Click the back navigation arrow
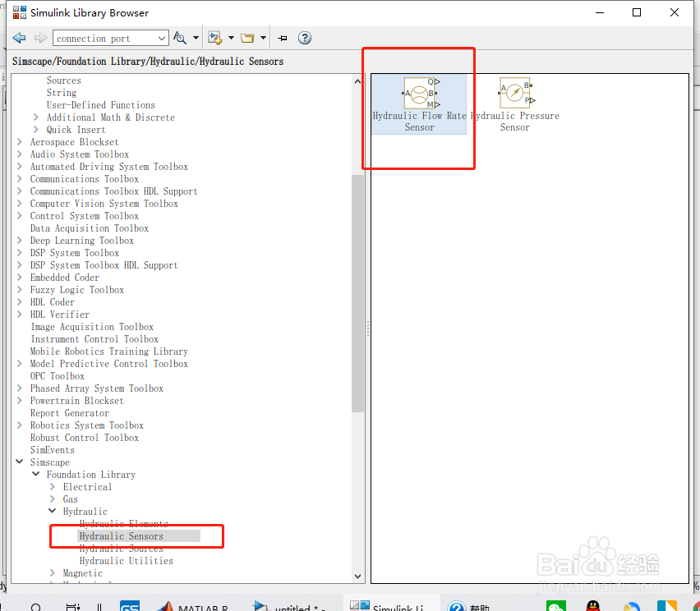 [19, 38]
